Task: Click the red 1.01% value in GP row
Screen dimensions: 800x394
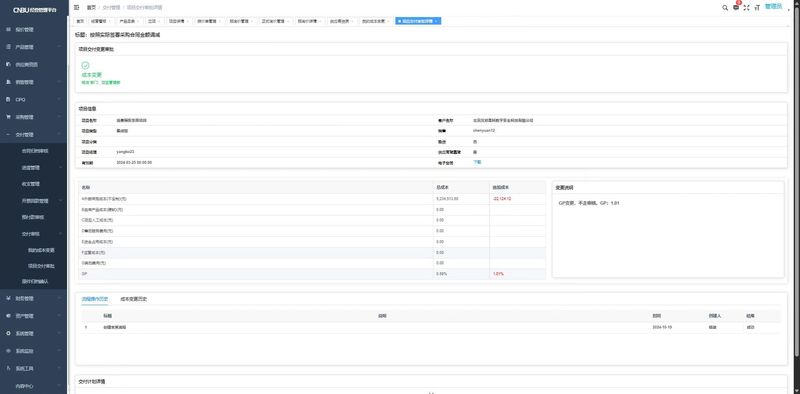Action: [498, 274]
